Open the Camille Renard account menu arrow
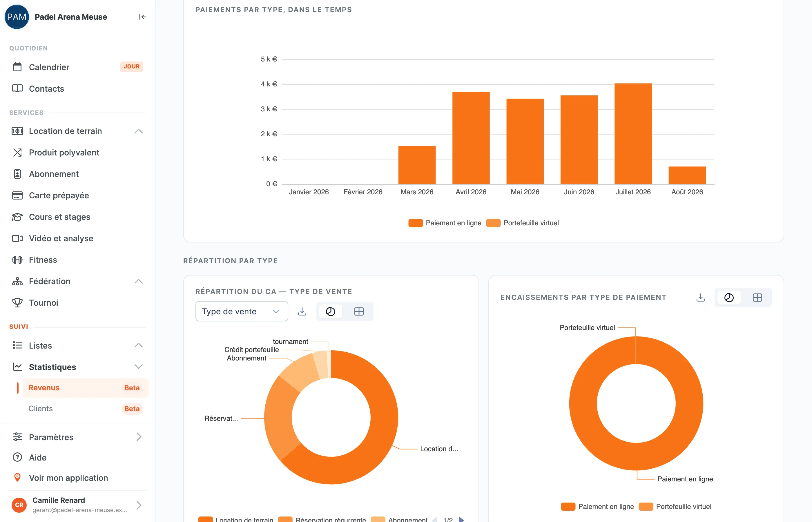Viewport: 812px width, 522px height. click(139, 505)
